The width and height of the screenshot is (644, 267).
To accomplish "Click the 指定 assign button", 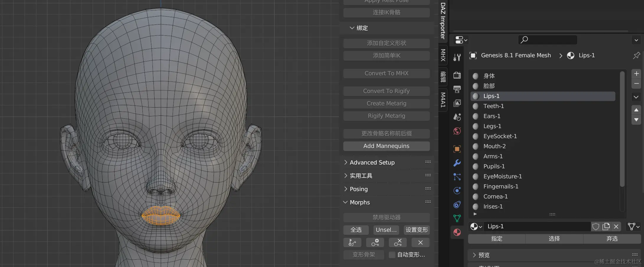I will coord(496,239).
